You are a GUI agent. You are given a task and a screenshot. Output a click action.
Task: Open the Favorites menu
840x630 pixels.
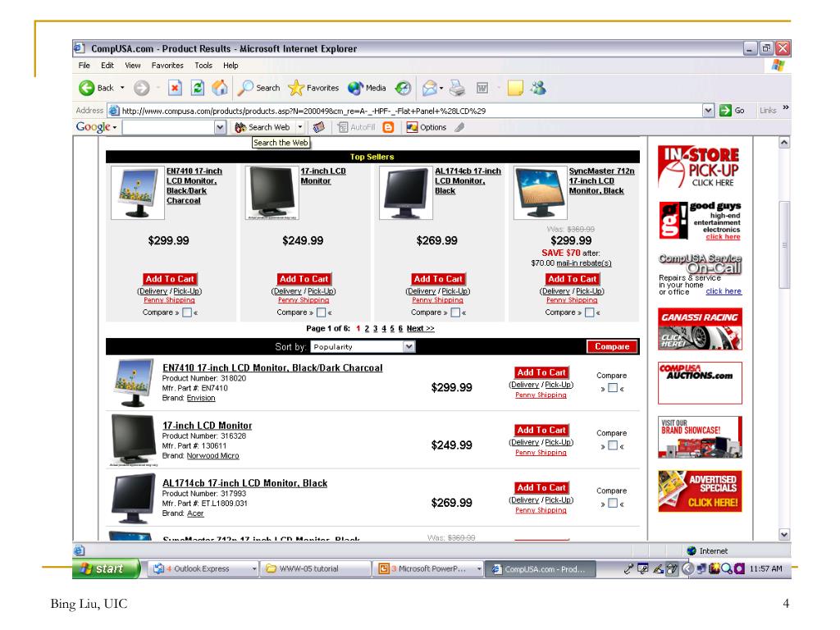click(167, 66)
